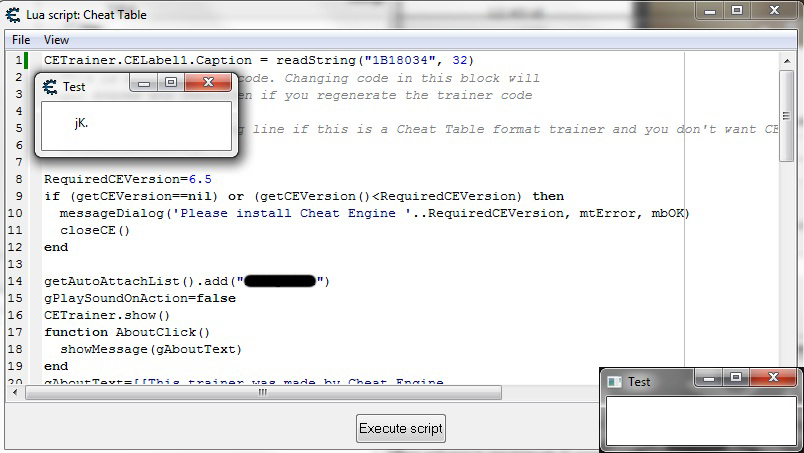Click line number 19 in the gutter
Screen dimensions: 804x453
[x=15, y=366]
